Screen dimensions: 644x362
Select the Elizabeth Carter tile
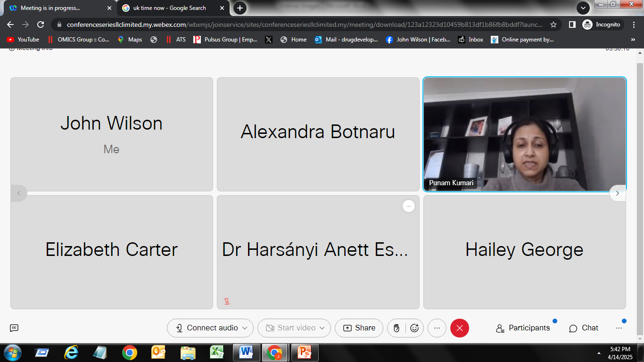pos(112,252)
